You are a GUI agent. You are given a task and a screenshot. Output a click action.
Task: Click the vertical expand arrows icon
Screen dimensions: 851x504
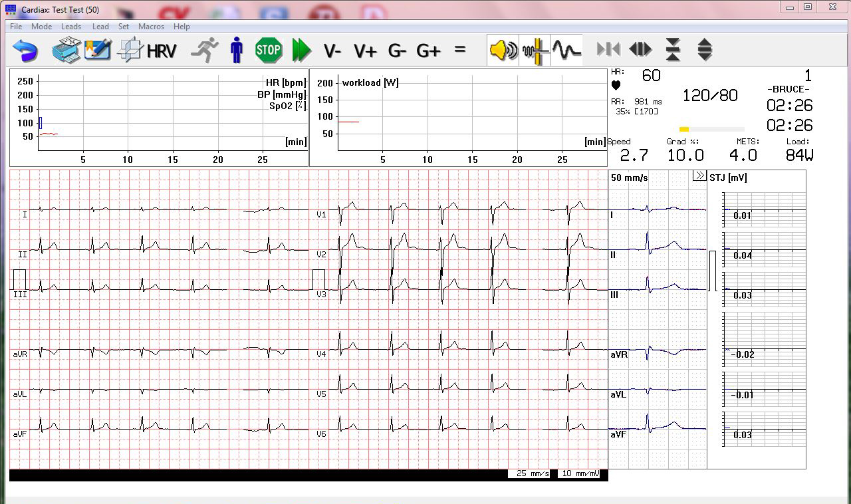[x=705, y=51]
